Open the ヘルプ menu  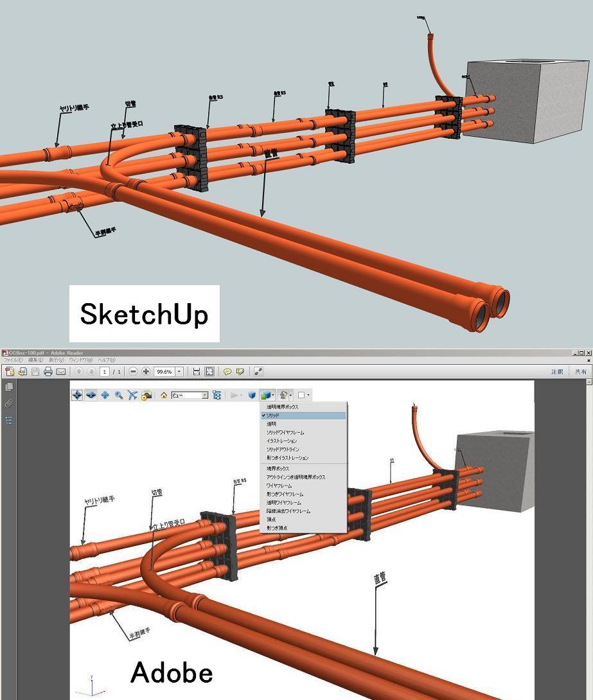point(107,360)
